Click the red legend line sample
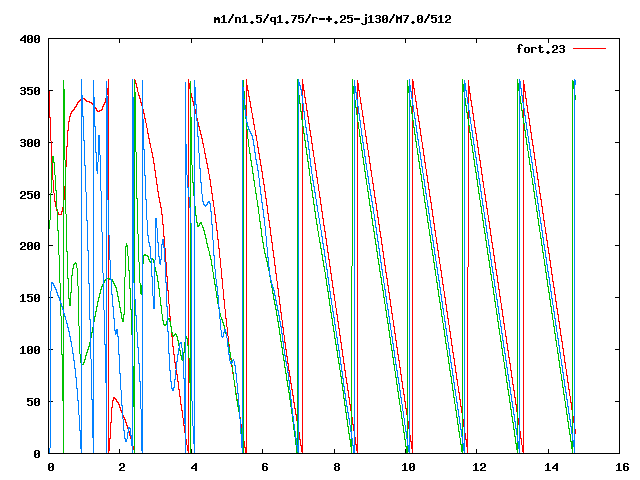This screenshot has height=480, width=640. click(x=589, y=49)
